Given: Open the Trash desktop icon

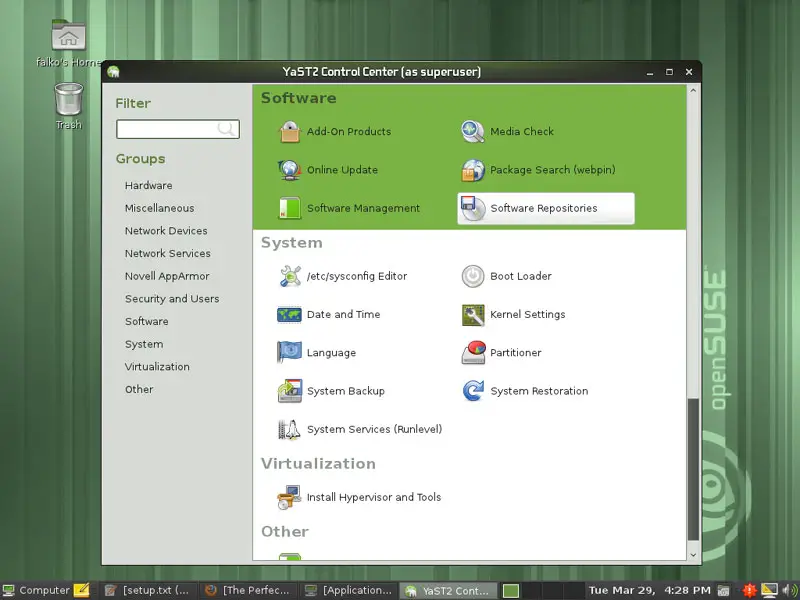Looking at the screenshot, I should pyautogui.click(x=68, y=99).
